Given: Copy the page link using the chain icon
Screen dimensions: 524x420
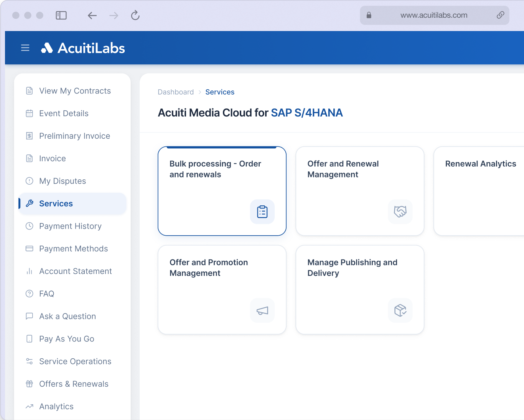Looking at the screenshot, I should [x=500, y=15].
